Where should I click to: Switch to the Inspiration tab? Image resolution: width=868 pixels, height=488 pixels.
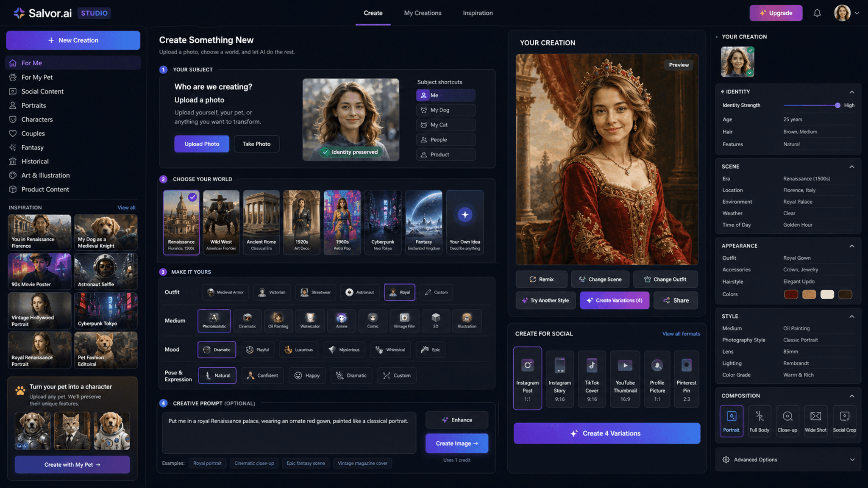[x=478, y=13]
